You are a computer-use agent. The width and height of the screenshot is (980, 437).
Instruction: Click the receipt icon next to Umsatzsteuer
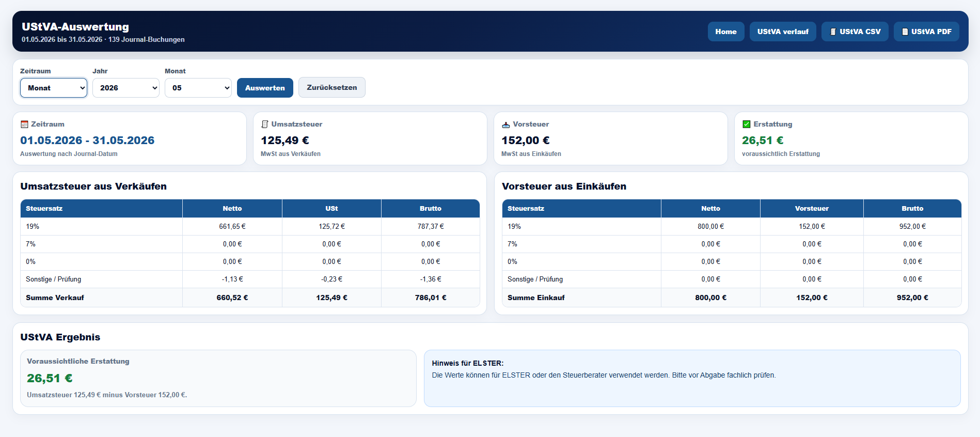pyautogui.click(x=265, y=124)
